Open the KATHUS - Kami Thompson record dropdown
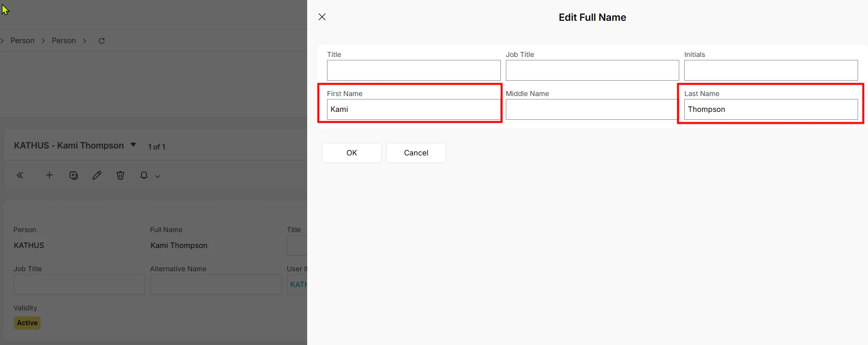This screenshot has height=345, width=868. tap(133, 145)
